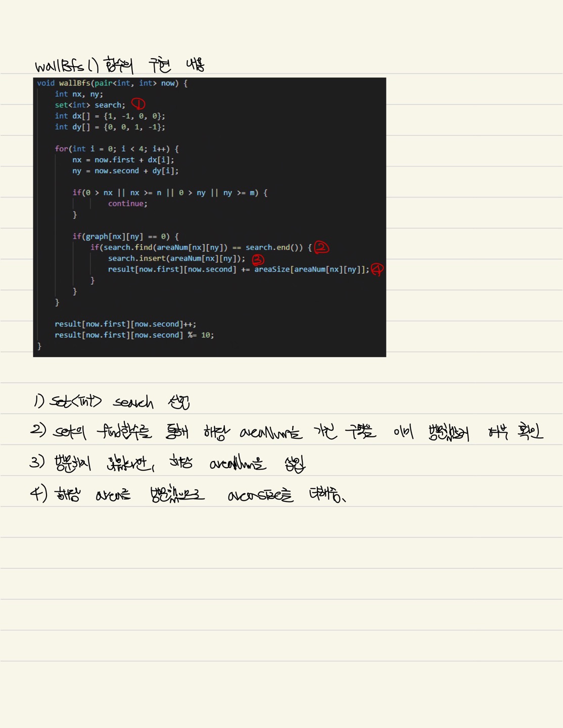
Task: Click the 'continue;' statement in code
Action: click(127, 203)
